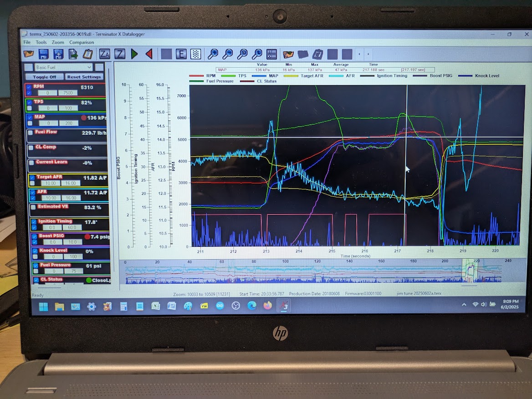
Task: Open a datalog file from the toolbar
Action: [x=29, y=54]
